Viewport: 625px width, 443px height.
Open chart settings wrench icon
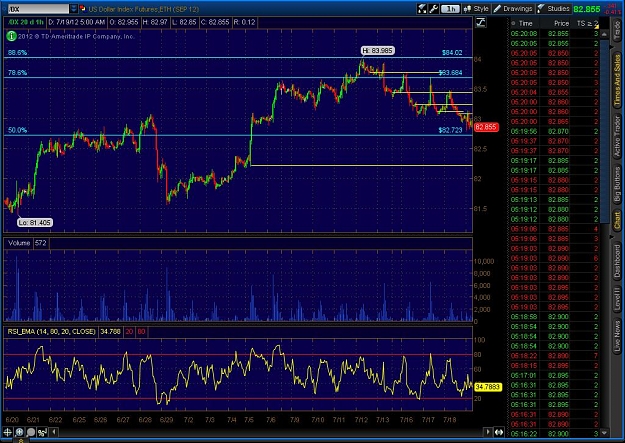434,9
